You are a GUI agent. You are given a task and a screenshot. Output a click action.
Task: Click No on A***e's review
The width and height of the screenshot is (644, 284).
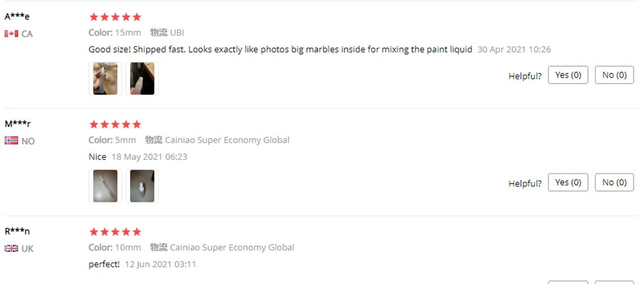[614, 75]
